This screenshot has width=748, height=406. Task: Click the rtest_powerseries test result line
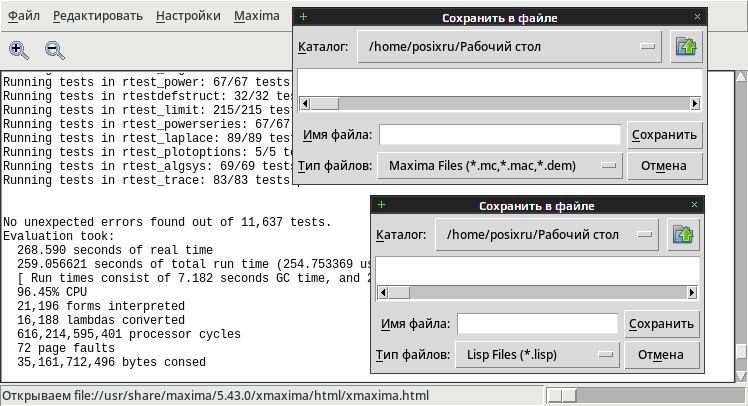pos(146,124)
